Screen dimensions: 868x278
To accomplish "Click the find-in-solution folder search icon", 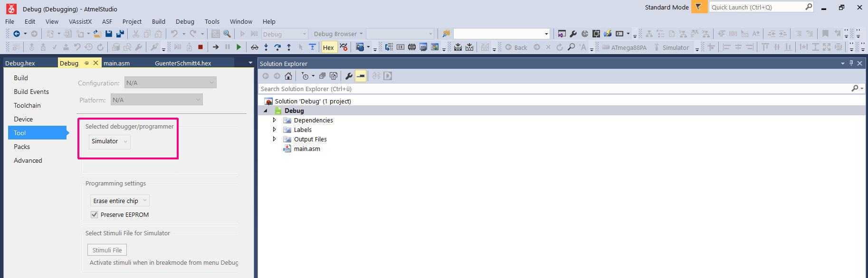I will click(446, 34).
